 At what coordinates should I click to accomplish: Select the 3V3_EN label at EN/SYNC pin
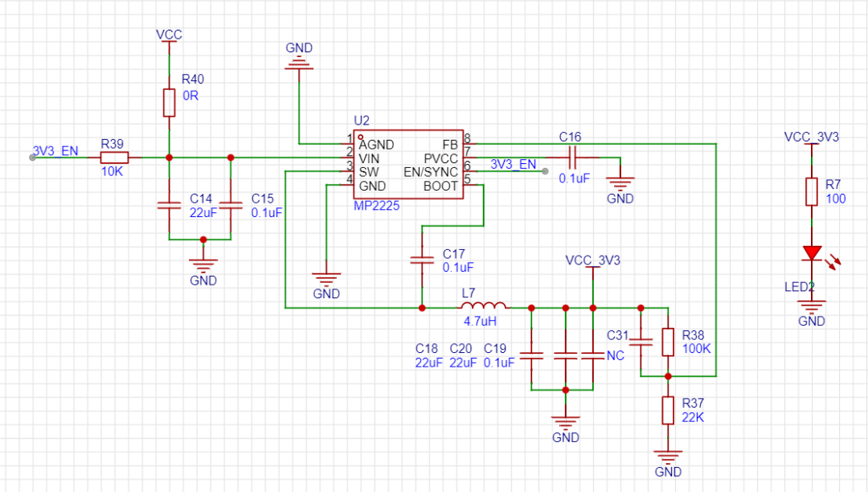point(513,165)
